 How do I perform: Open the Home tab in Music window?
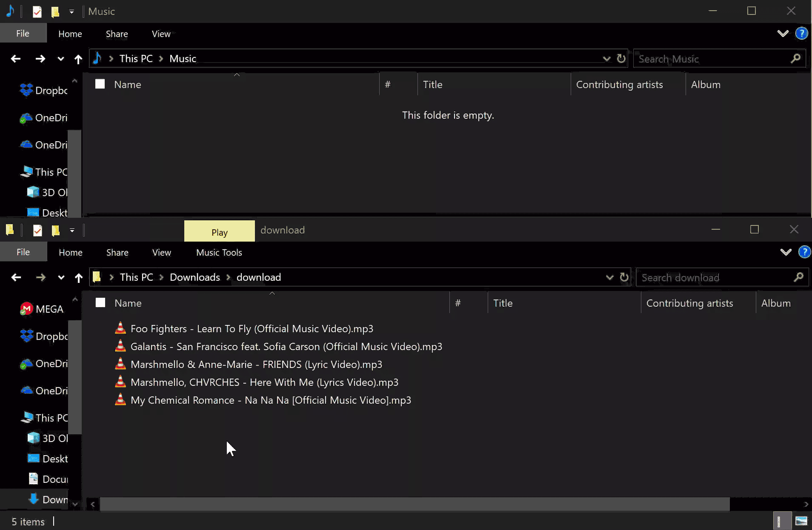pyautogui.click(x=70, y=34)
